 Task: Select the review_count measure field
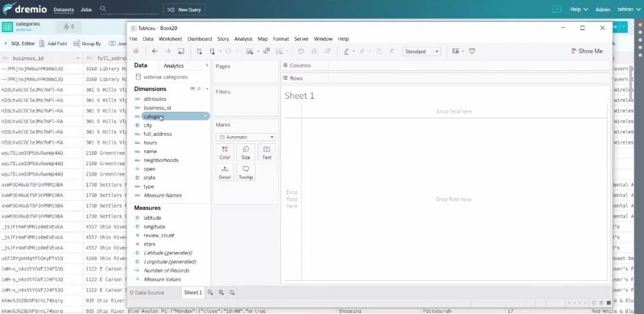[x=158, y=235]
